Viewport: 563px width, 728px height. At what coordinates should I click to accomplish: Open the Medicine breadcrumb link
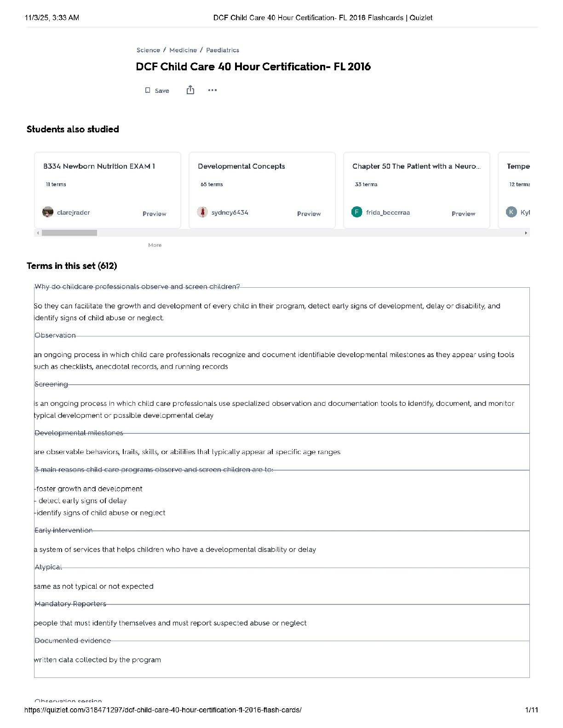point(183,50)
